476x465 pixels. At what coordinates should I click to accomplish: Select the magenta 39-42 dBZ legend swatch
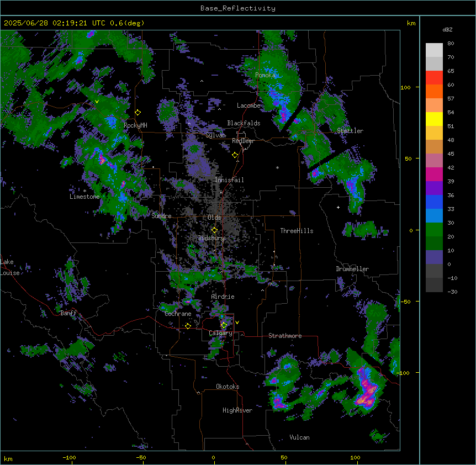pos(434,174)
